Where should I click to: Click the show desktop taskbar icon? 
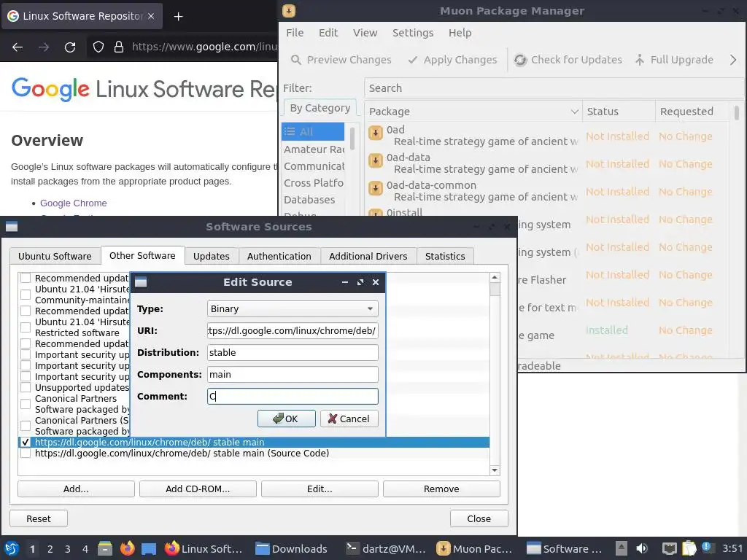[x=149, y=548]
